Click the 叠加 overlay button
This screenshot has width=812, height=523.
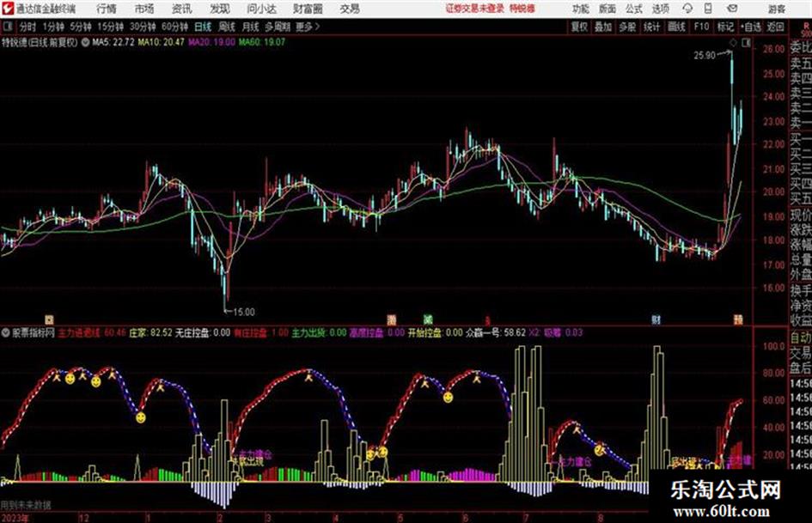point(603,27)
